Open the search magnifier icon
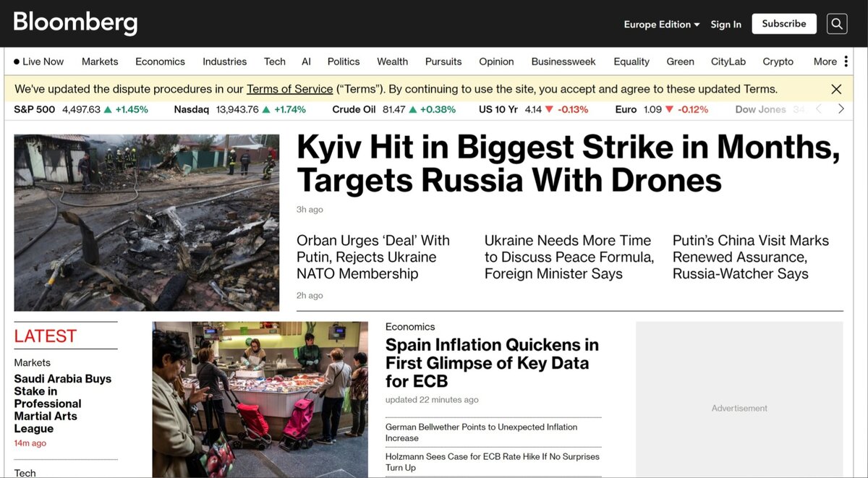Image resolution: width=868 pixels, height=478 pixels. (x=837, y=24)
